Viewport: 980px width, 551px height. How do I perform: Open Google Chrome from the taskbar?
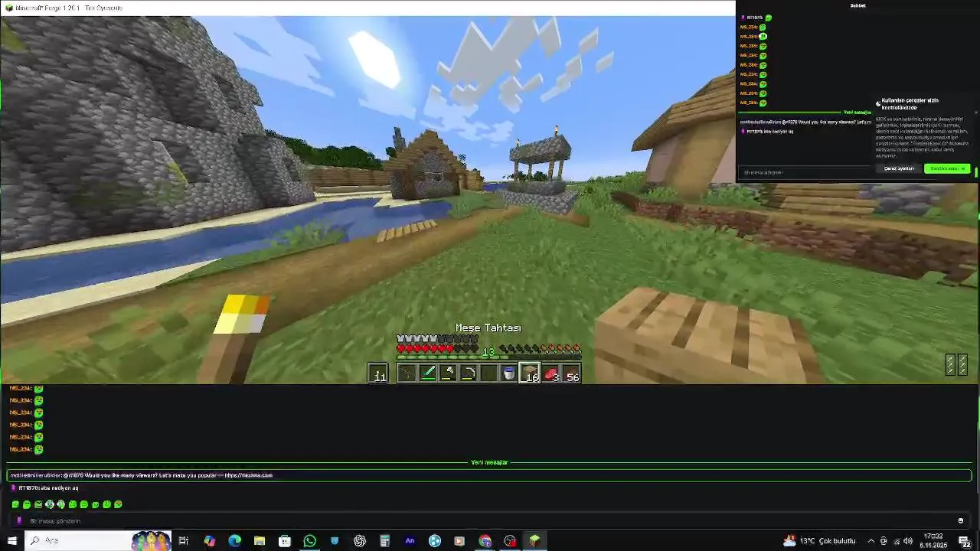click(x=485, y=541)
